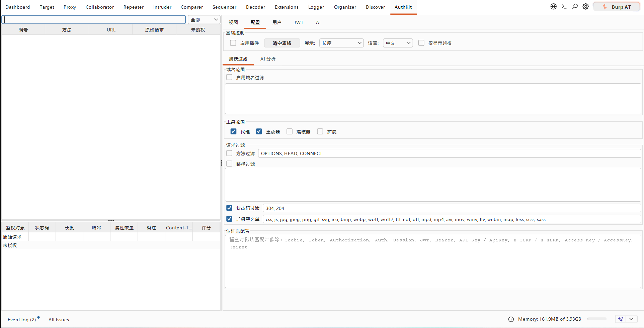The width and height of the screenshot is (644, 328).
Task: Click the three-dot horizontal splitter handle
Action: click(x=111, y=221)
